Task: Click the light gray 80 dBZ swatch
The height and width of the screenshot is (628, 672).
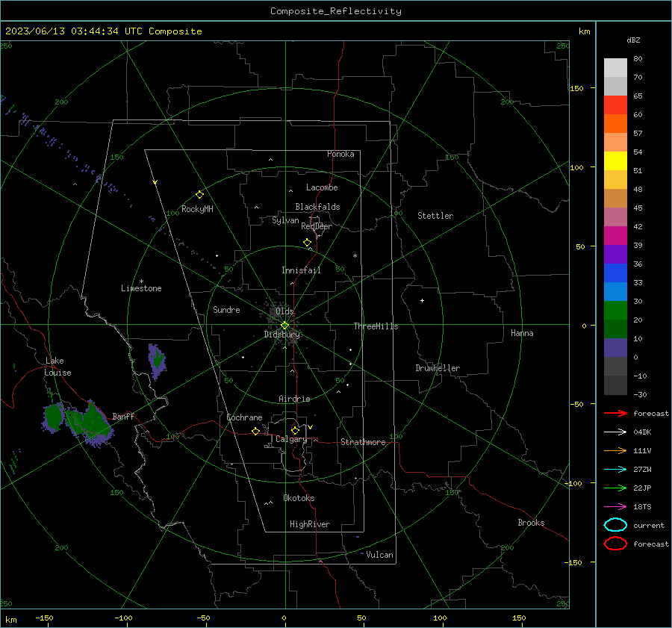Action: tap(615, 67)
